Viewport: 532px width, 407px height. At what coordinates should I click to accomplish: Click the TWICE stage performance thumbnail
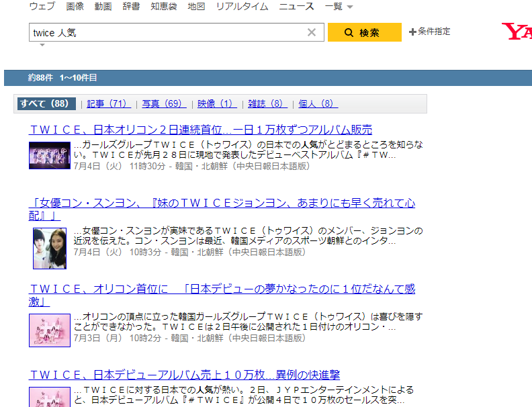click(49, 155)
